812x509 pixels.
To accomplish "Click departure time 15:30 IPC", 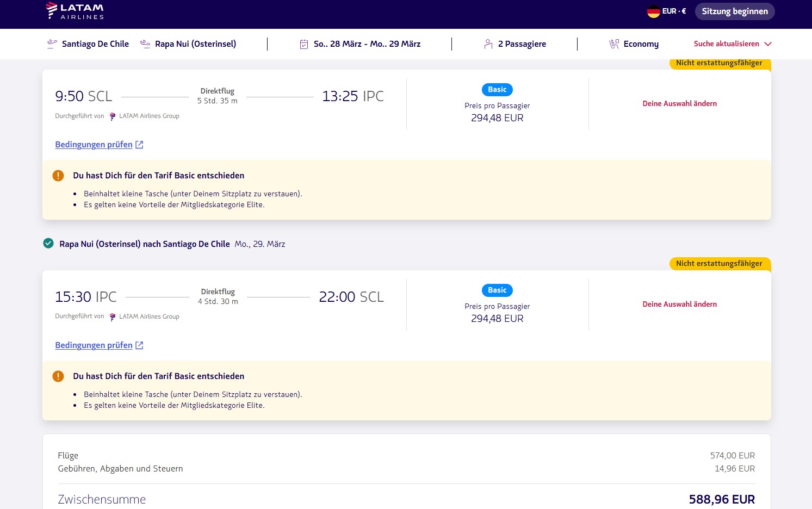I will [x=86, y=297].
